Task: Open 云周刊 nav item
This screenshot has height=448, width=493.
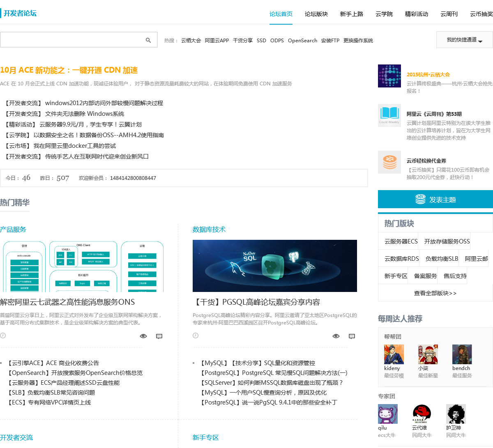Action: [449, 14]
